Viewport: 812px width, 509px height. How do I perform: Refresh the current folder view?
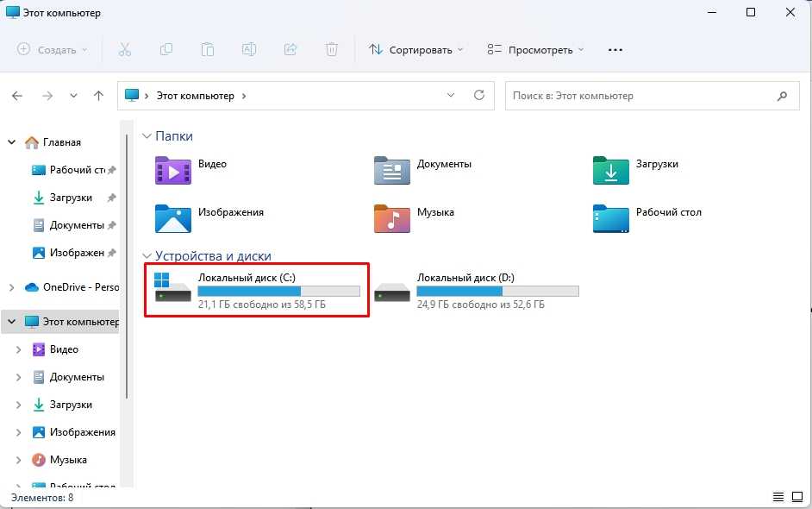pos(479,96)
